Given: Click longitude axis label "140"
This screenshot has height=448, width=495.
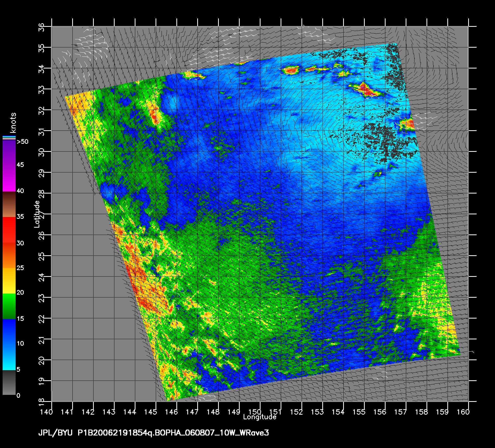Looking at the screenshot, I should point(46,412).
